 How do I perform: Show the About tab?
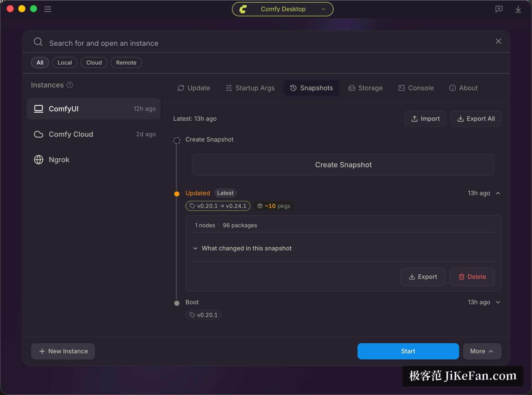pyautogui.click(x=463, y=88)
